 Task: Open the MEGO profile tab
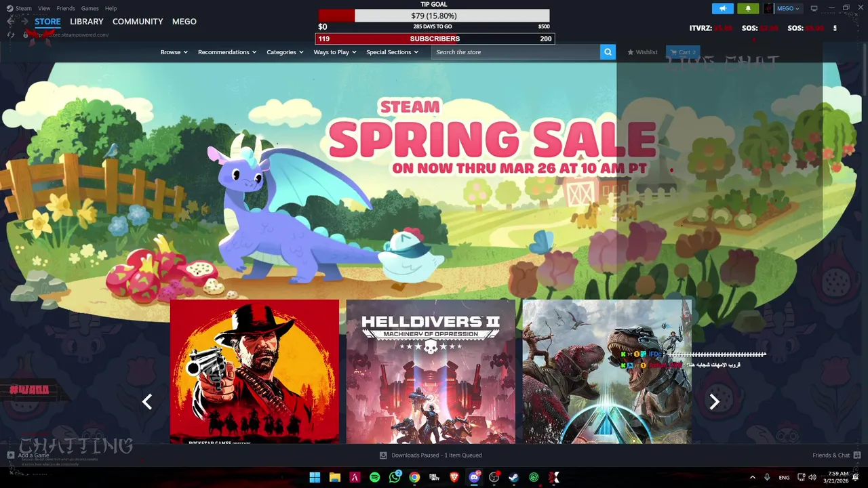pyautogui.click(x=184, y=22)
